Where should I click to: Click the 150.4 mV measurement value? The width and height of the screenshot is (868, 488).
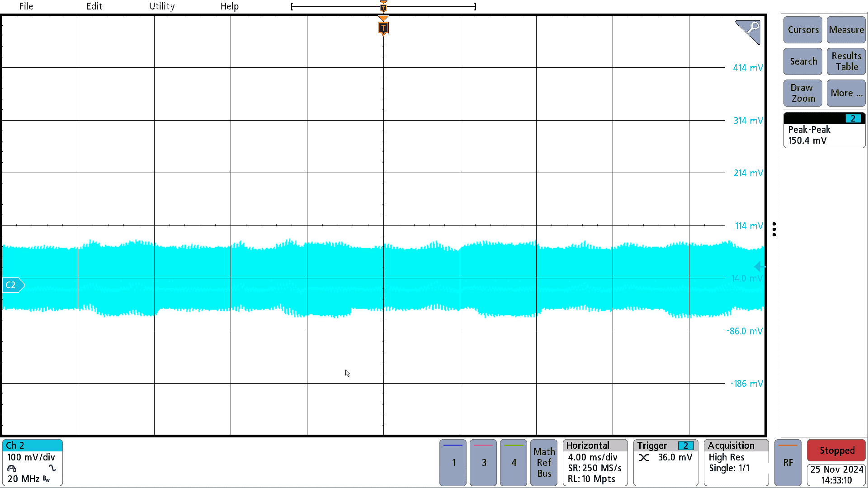click(x=807, y=141)
